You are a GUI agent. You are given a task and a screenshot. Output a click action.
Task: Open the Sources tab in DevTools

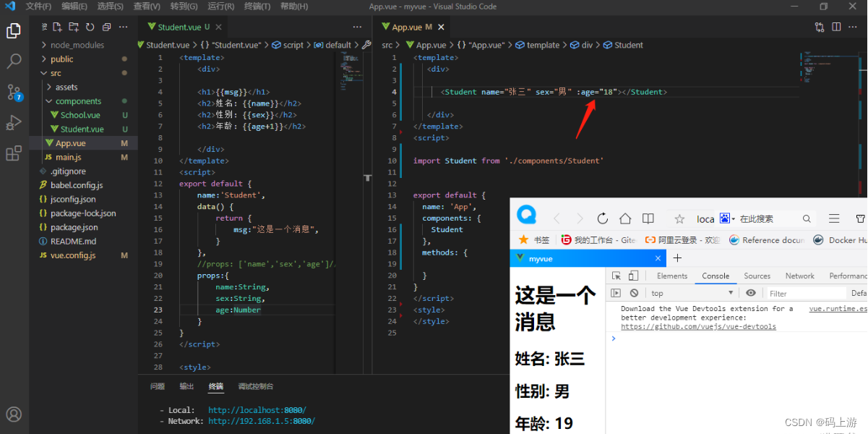[x=757, y=276]
